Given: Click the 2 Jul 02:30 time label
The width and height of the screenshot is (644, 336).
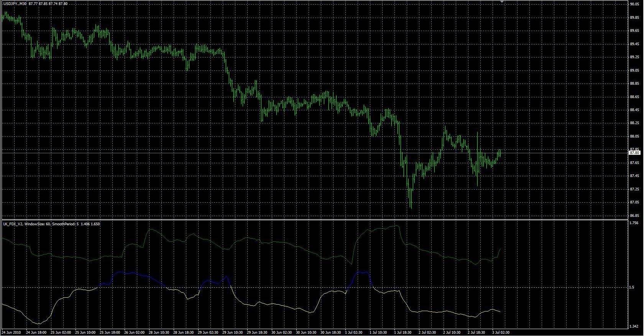Looking at the screenshot, I should point(428,333).
